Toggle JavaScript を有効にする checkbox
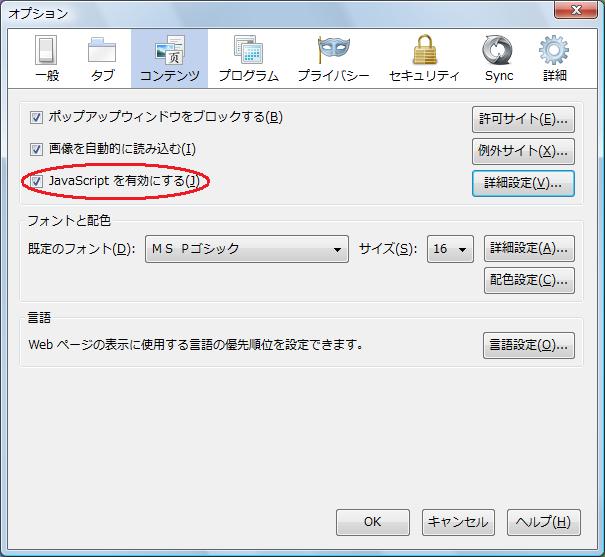This screenshot has width=605, height=557. coord(36,181)
